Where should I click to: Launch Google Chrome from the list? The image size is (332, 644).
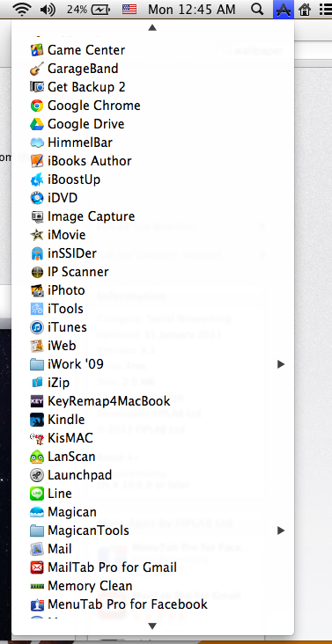click(152, 106)
